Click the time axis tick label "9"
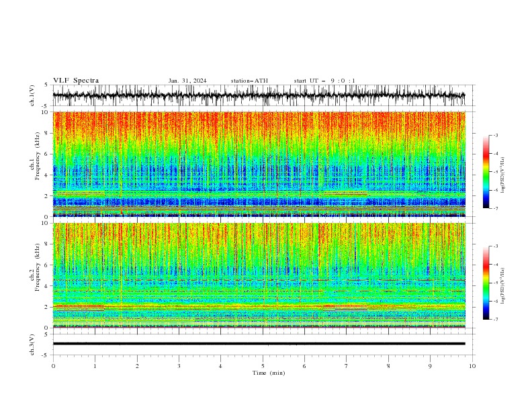This screenshot has height=411, width=532. pyautogui.click(x=430, y=366)
